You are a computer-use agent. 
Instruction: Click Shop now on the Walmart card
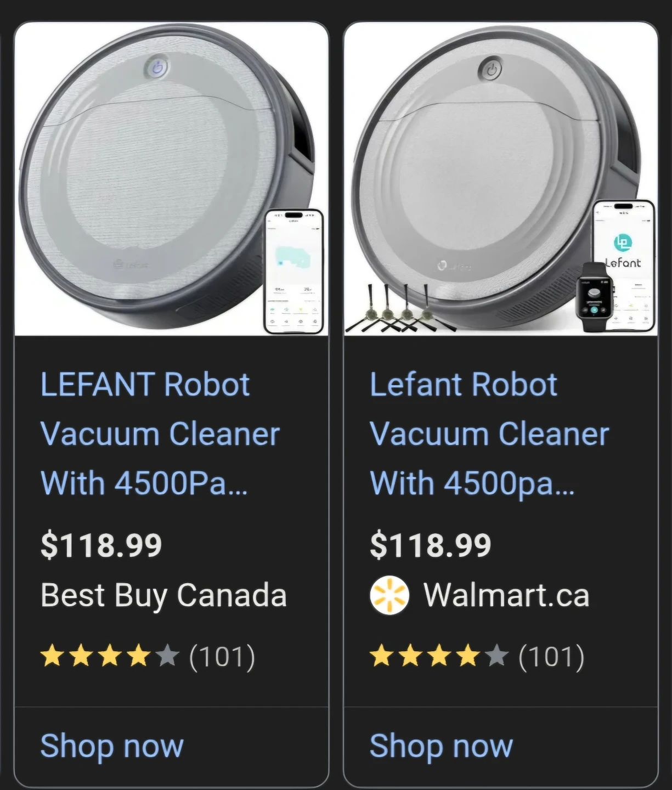441,746
